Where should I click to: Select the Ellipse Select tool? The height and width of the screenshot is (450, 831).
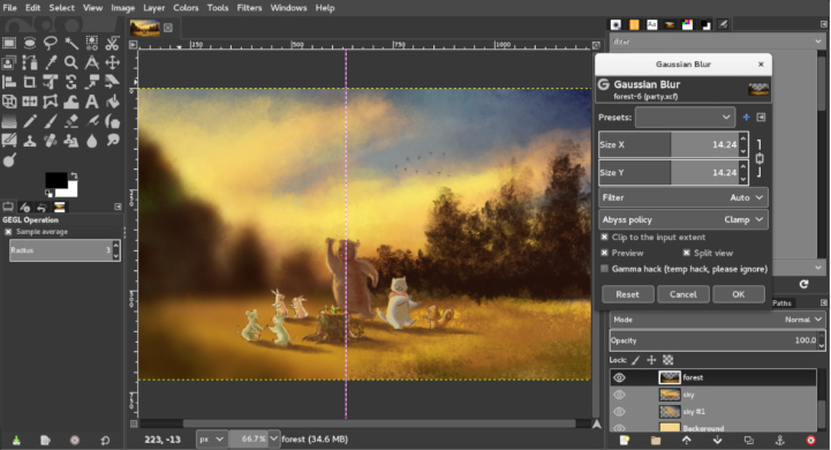pyautogui.click(x=30, y=43)
